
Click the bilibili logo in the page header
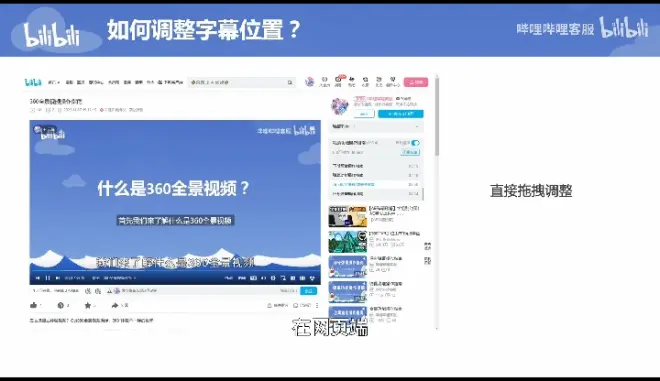[33, 82]
